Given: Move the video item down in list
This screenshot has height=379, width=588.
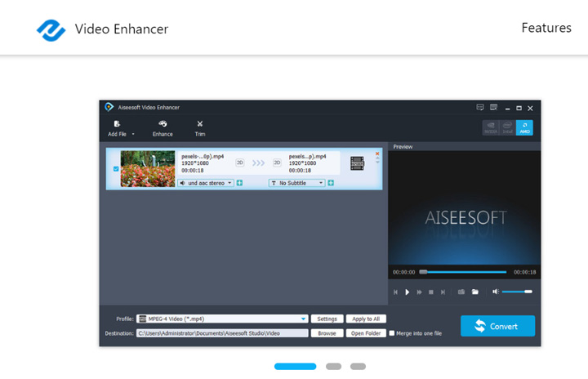Looking at the screenshot, I should pyautogui.click(x=377, y=163).
